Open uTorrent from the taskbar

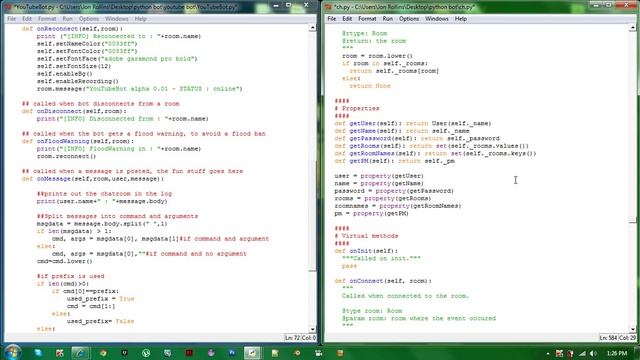(x=146, y=353)
